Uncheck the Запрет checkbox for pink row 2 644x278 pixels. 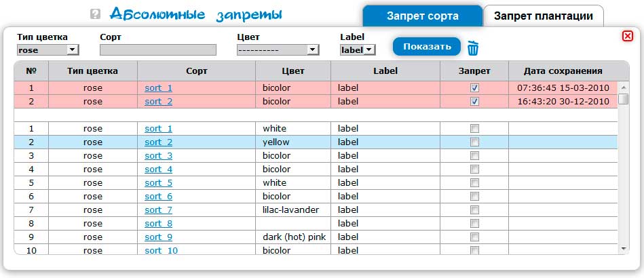click(x=474, y=102)
